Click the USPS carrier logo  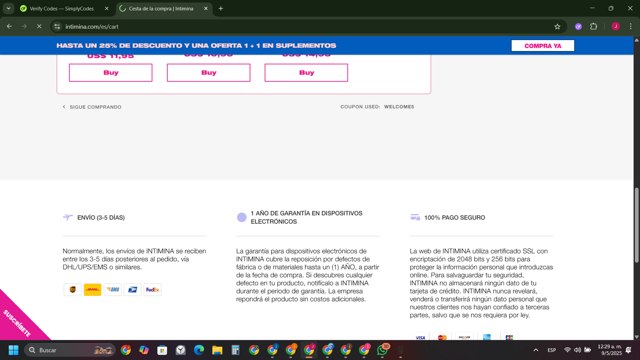133,289
